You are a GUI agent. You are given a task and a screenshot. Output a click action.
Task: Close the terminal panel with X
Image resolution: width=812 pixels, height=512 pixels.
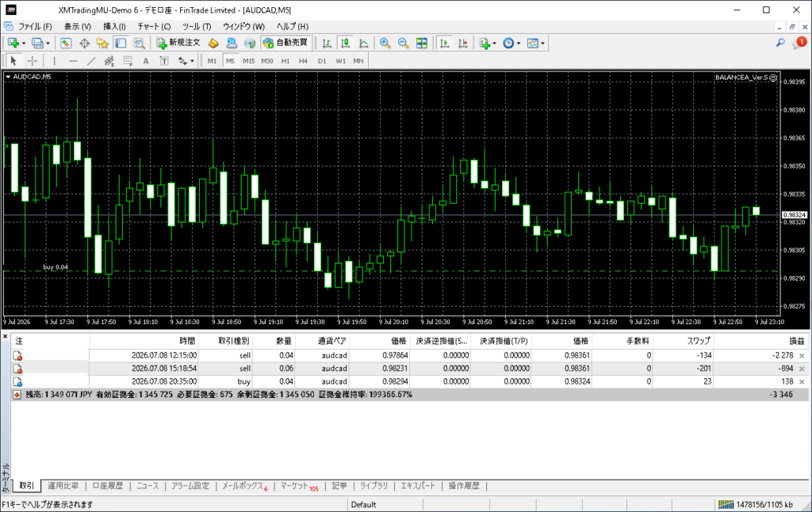[6, 337]
